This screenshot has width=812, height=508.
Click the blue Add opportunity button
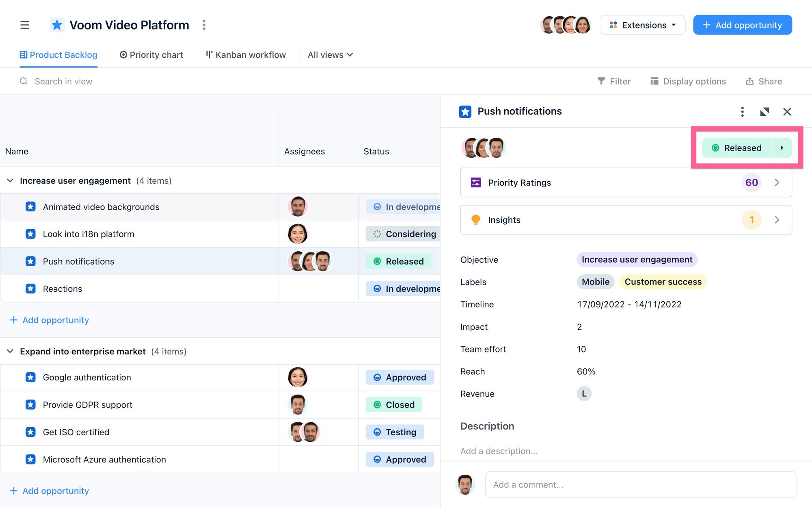(742, 25)
